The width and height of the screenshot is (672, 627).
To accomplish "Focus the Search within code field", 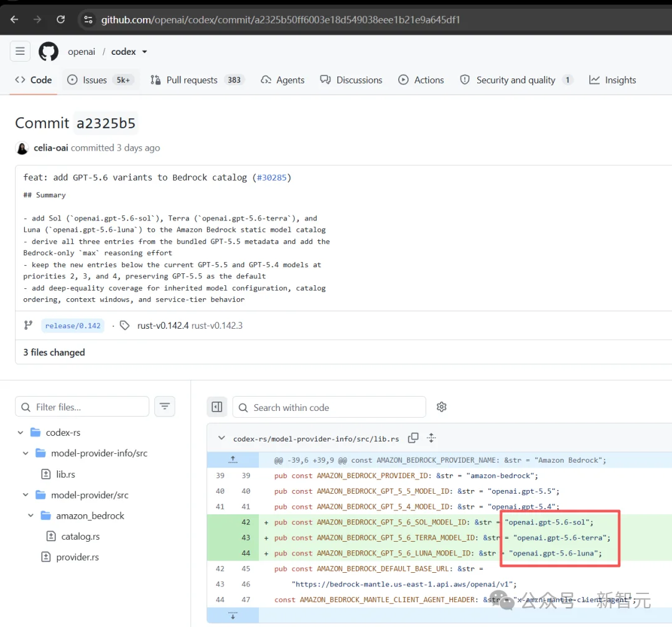I will pyautogui.click(x=329, y=407).
